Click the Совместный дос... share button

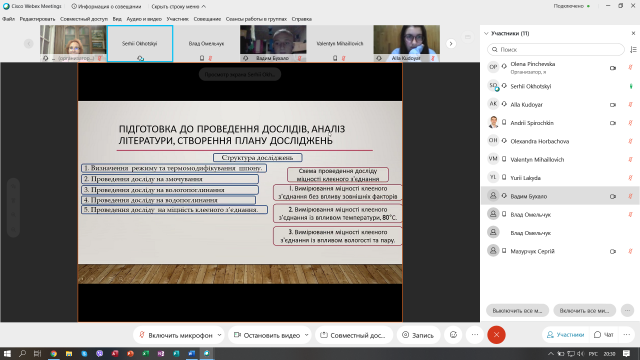[353, 335]
